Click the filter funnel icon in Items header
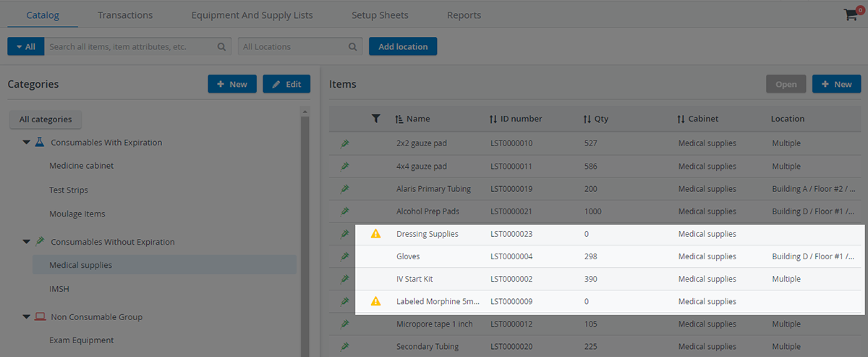868x357 pixels. point(375,119)
